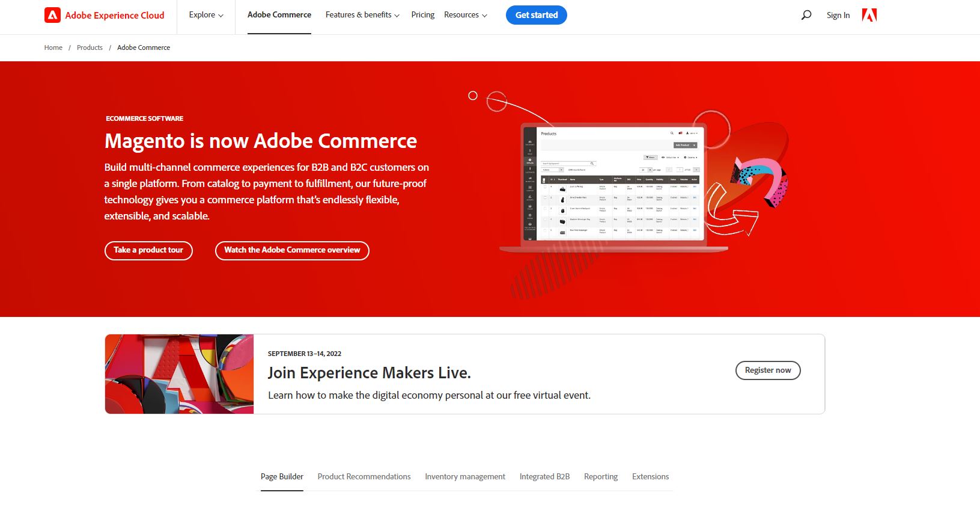Viewport: 980px width, 516px height.
Task: Expand the Explore dropdown menu
Action: click(206, 15)
